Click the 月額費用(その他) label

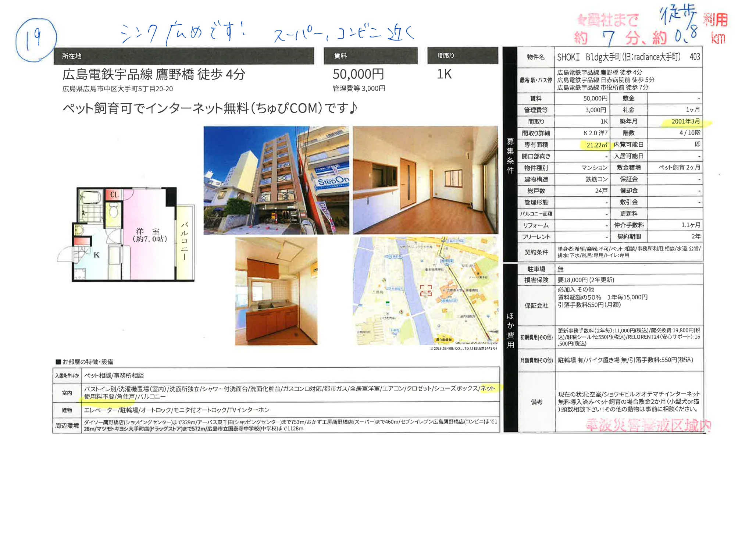click(536, 360)
